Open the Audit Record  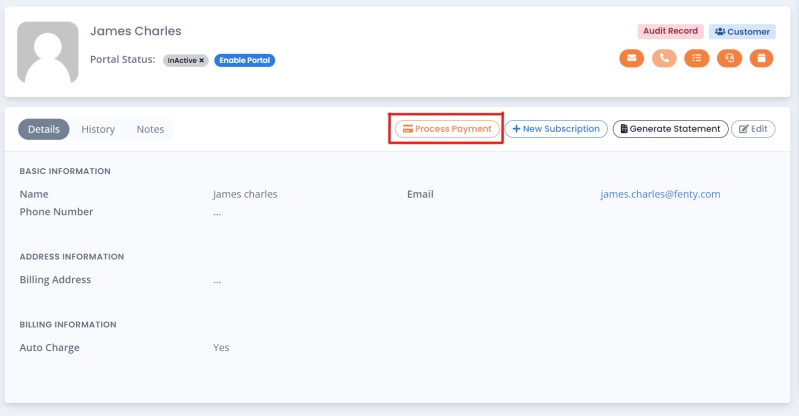[670, 31]
